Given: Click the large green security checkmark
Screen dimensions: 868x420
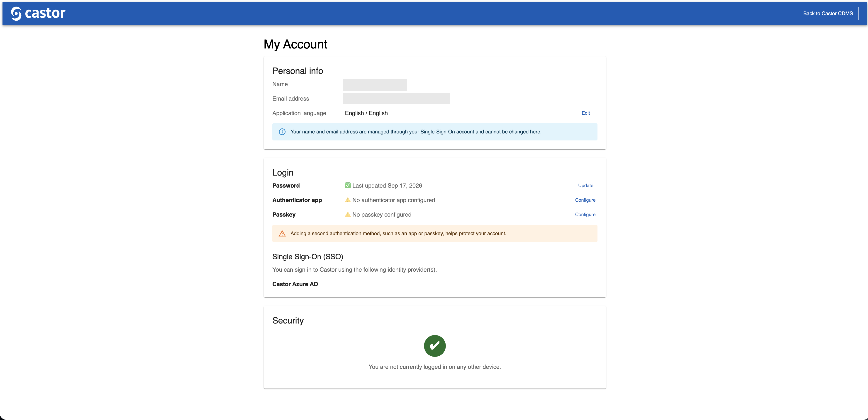Looking at the screenshot, I should pyautogui.click(x=435, y=346).
